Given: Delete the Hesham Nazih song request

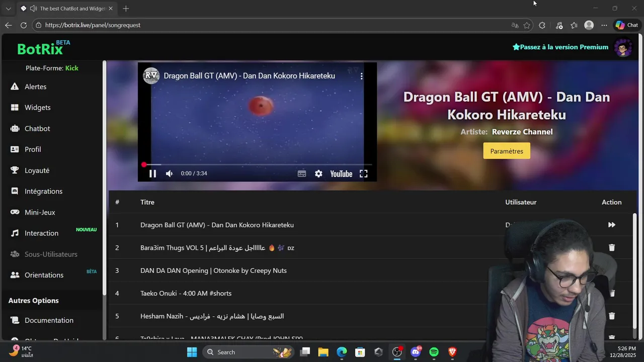Looking at the screenshot, I should coord(612,316).
